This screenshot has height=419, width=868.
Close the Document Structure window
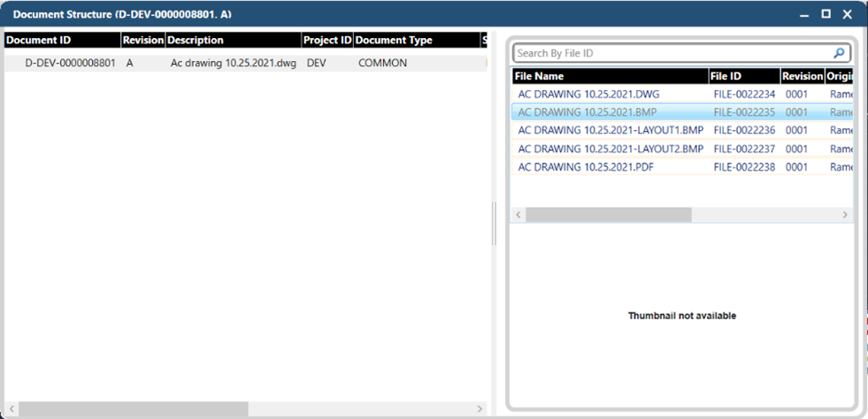(848, 14)
